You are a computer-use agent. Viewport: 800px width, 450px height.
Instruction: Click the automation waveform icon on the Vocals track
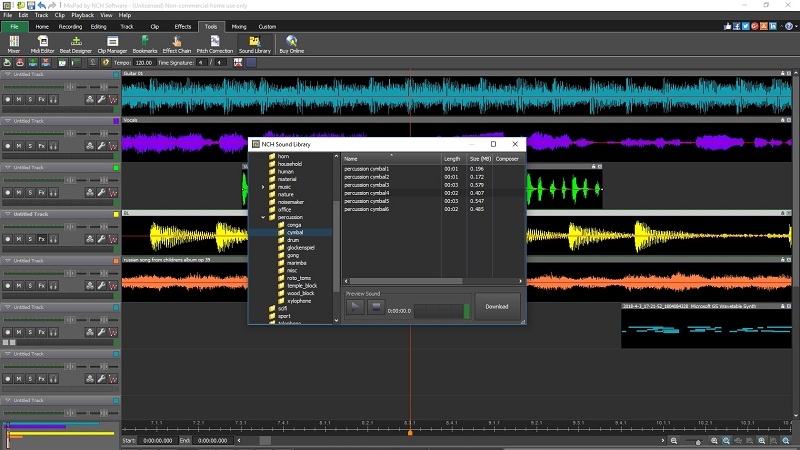(113, 146)
